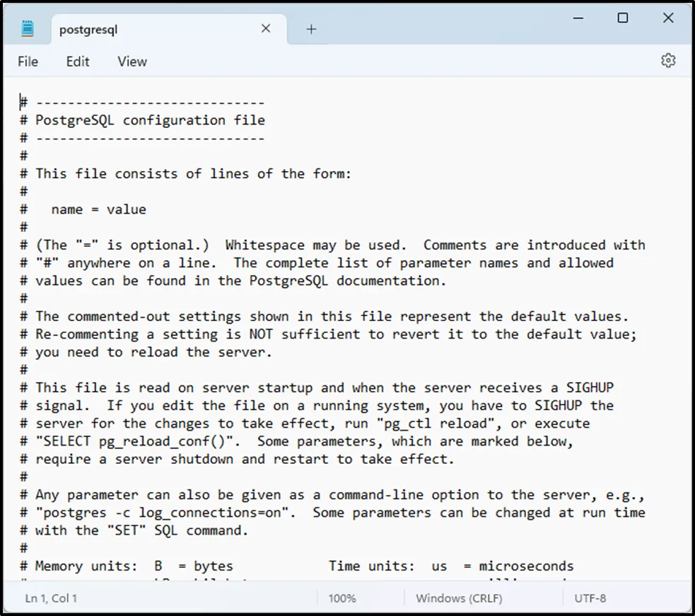Close the postgresql tab

pos(266,29)
